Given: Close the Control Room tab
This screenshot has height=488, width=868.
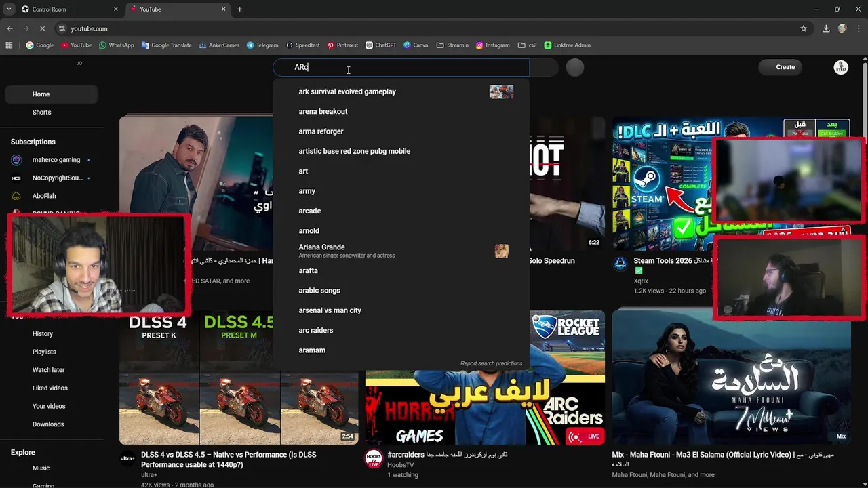Looking at the screenshot, I should click(115, 9).
